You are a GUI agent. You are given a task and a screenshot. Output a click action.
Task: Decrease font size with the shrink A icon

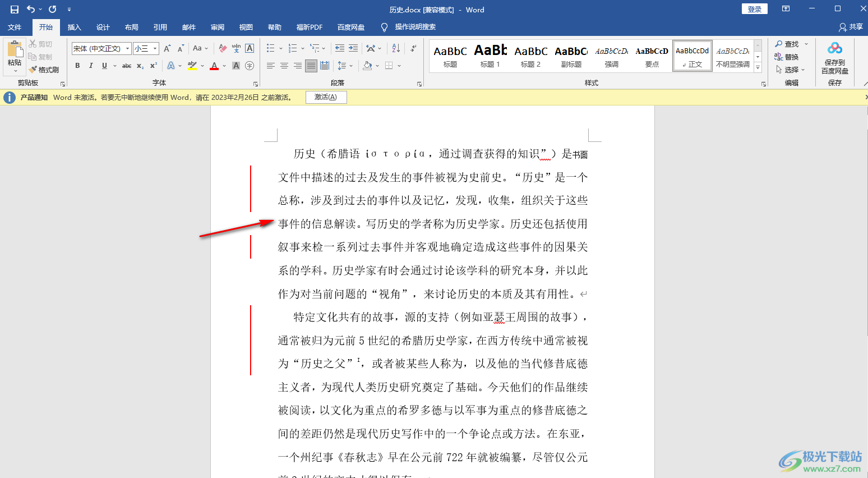181,49
